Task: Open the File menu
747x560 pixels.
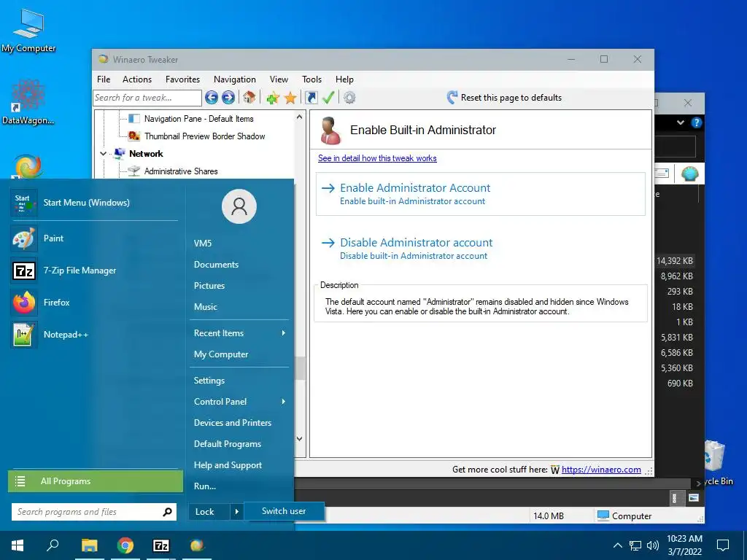Action: [x=104, y=79]
